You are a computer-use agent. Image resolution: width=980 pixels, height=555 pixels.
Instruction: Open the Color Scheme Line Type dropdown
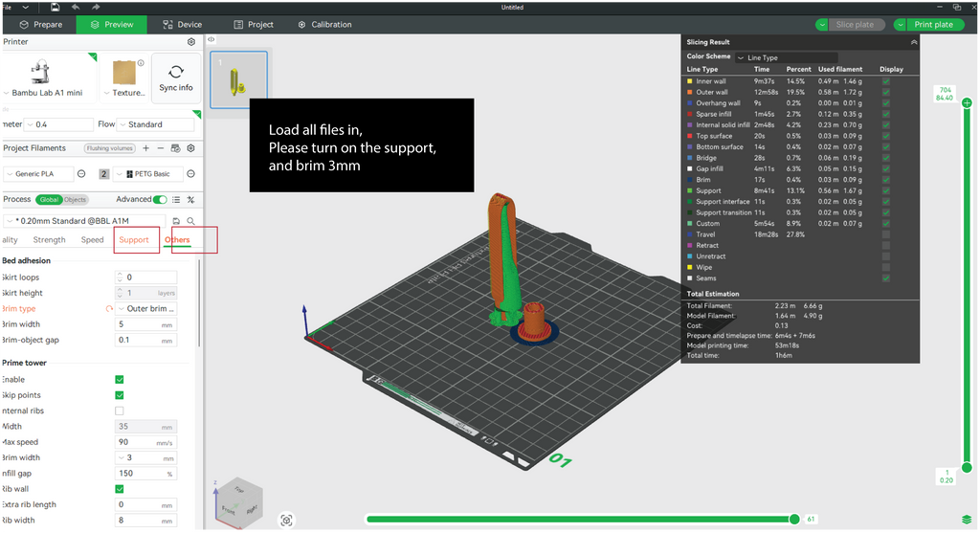click(x=785, y=57)
